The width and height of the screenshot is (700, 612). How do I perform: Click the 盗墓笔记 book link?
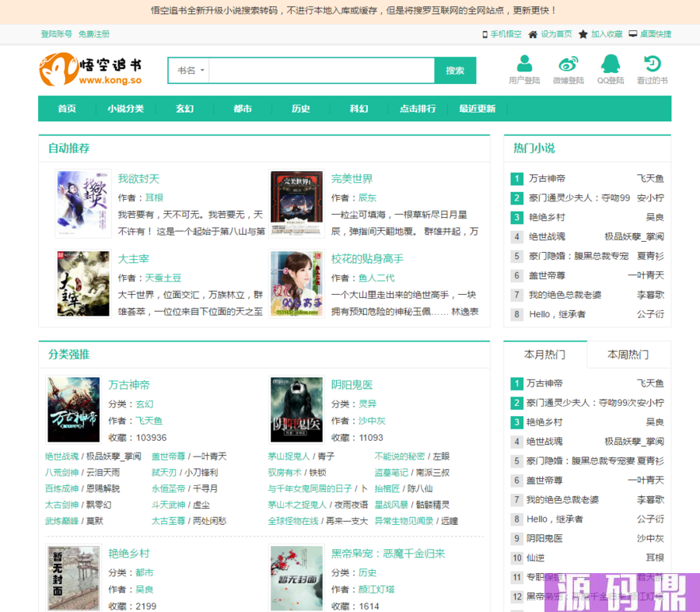(391, 472)
